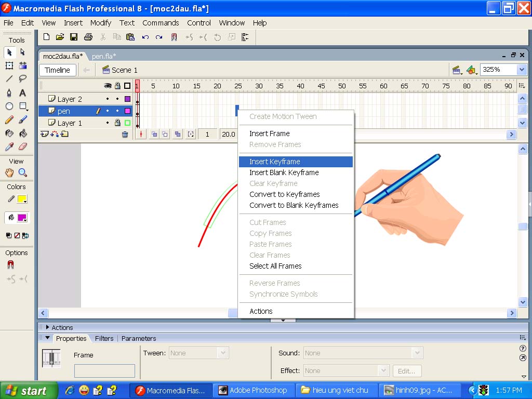Select the Lasso tool
The image size is (532, 399).
(23, 79)
